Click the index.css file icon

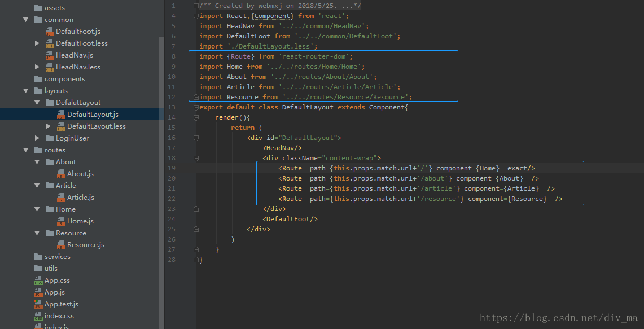click(38, 316)
